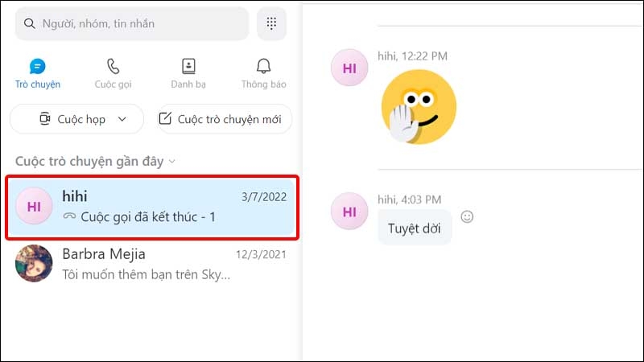Expand the Cuộc họp dropdown chevron
This screenshot has width=644, height=362.
point(122,119)
